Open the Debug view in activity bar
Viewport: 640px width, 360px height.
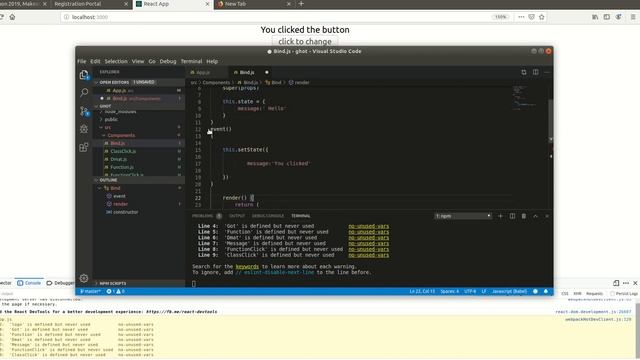tap(84, 129)
